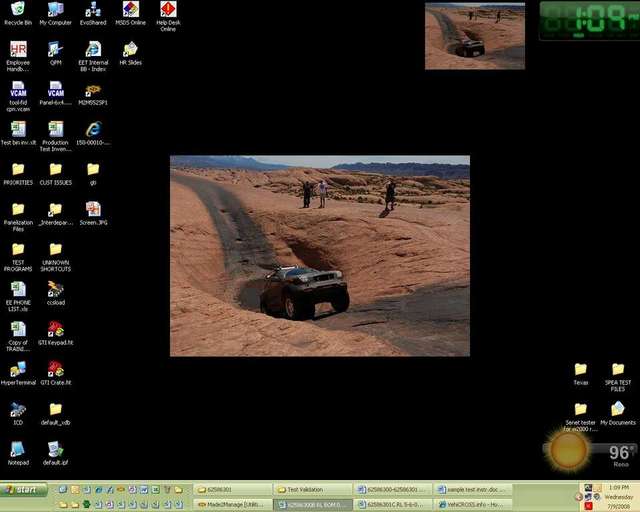Screen dimensions: 640x512
Task: Open GTI Crate.ht session file
Action: (x=56, y=373)
